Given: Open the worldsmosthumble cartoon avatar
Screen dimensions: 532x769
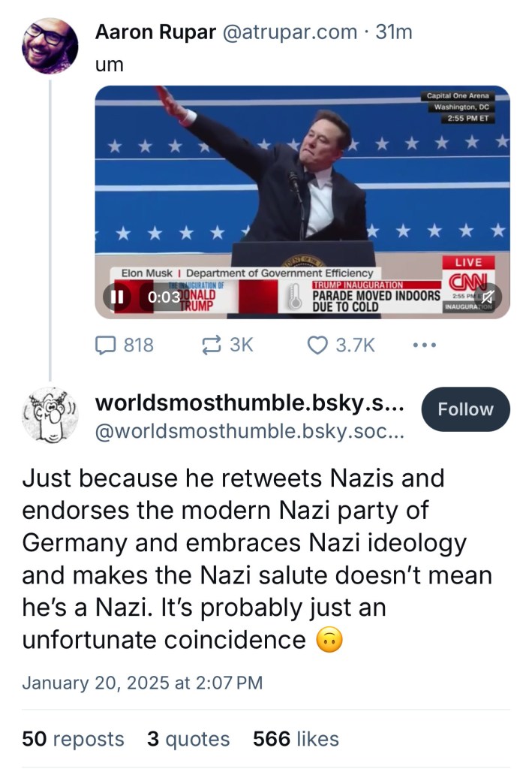Looking at the screenshot, I should [x=50, y=413].
